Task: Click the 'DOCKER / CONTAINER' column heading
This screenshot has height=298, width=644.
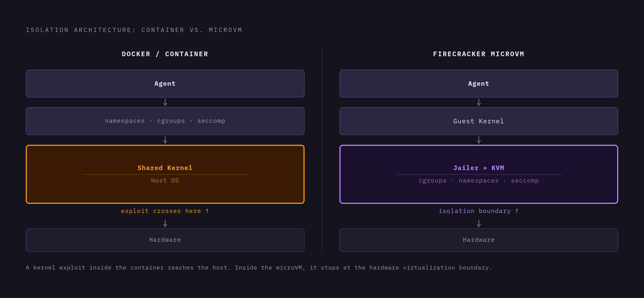Action: [x=165, y=54]
